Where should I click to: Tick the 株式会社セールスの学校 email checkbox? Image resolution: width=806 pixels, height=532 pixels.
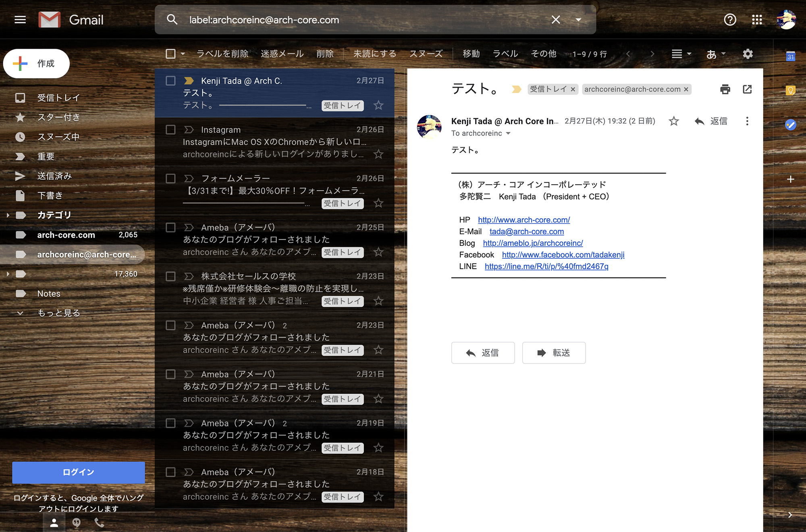[x=170, y=276]
